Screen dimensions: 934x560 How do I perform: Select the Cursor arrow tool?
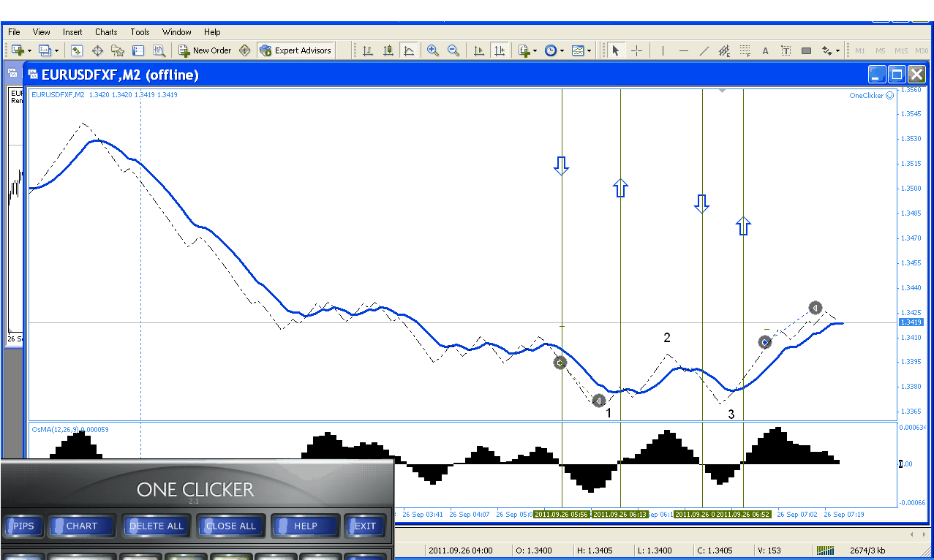(616, 50)
